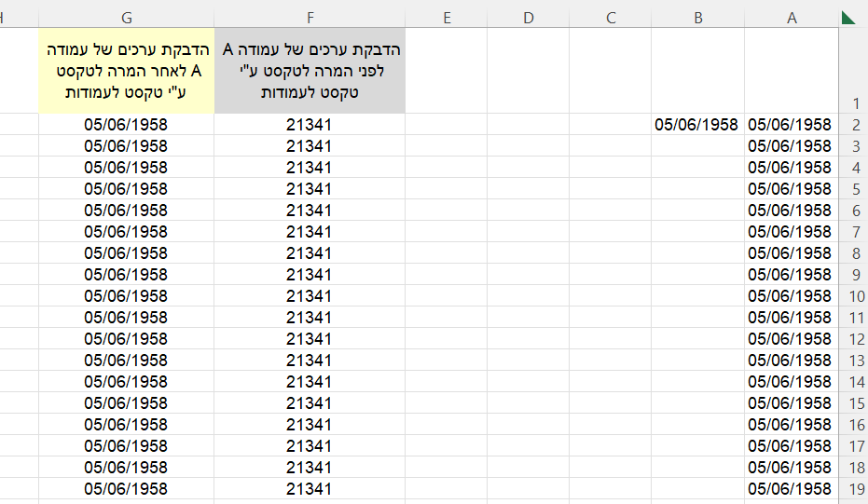Click cell F2 with value 21341
Screen dimensions: 868x504
tap(310, 125)
